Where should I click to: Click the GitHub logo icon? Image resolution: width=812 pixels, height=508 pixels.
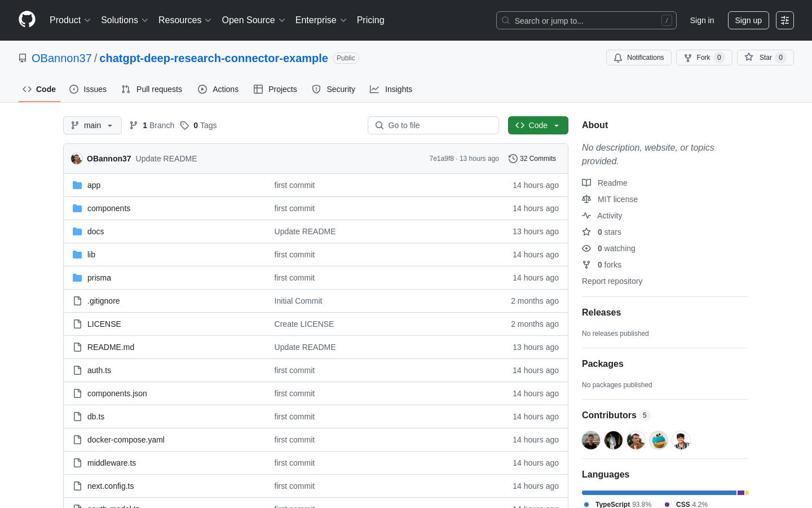pos(27,20)
